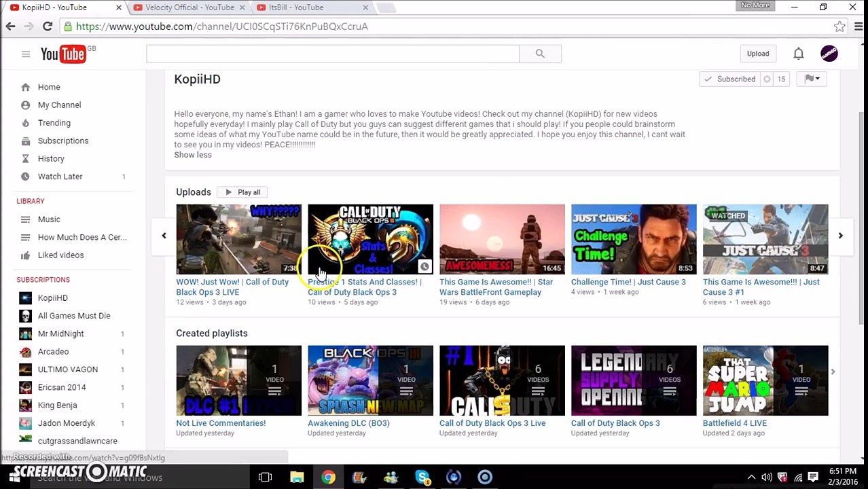Screen dimensions: 868x489
Task: Click the Trending flame icon
Action: pyautogui.click(x=25, y=123)
